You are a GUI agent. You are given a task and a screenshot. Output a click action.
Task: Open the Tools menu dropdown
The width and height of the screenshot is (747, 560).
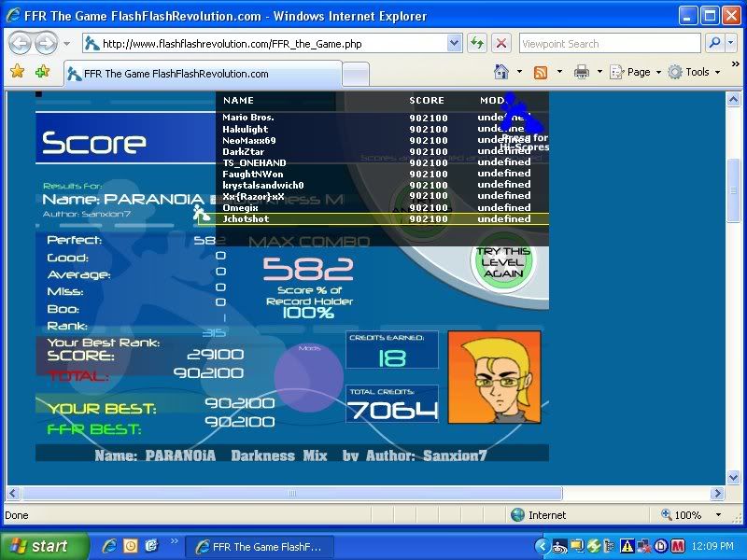coord(696,72)
